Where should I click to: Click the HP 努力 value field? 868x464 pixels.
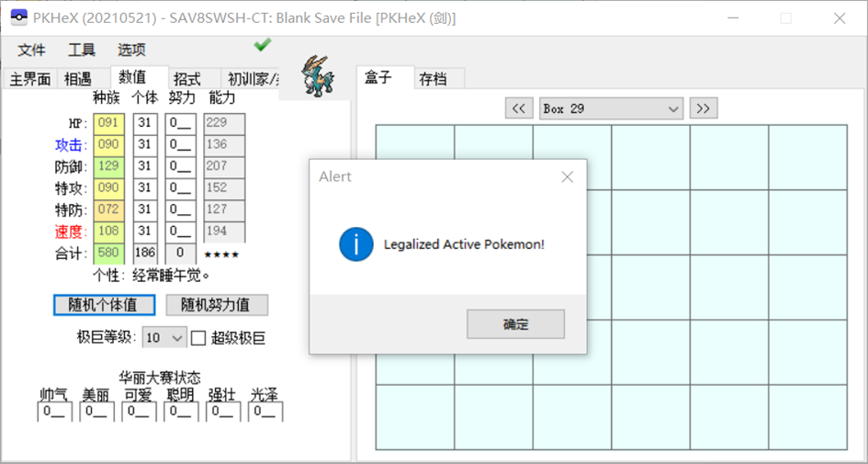tap(180, 123)
